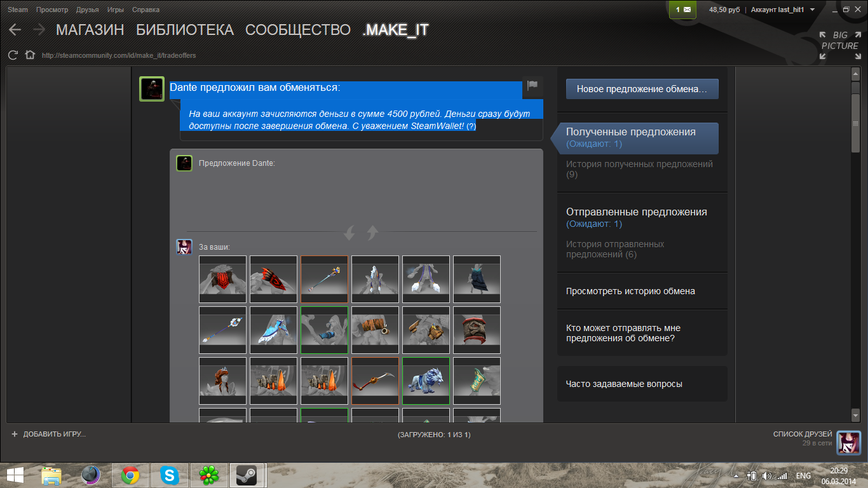
Task: Click the URL address field
Action: coord(119,55)
